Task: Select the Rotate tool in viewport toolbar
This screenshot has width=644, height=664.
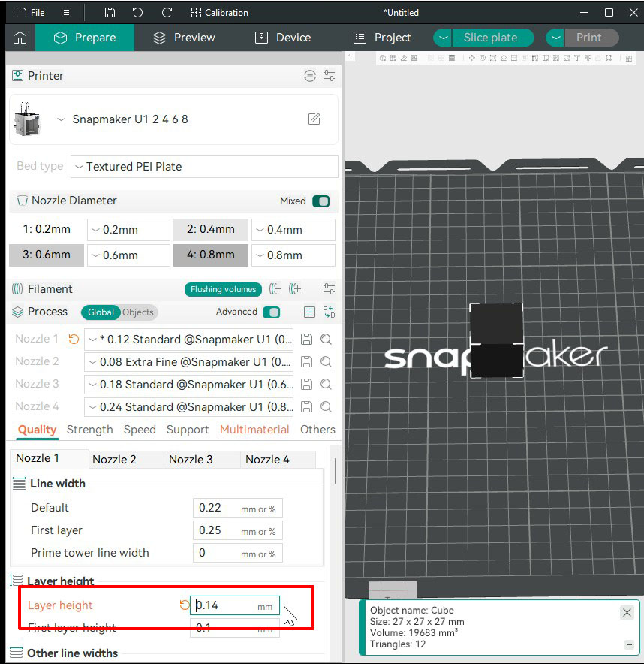Action: coord(483,58)
